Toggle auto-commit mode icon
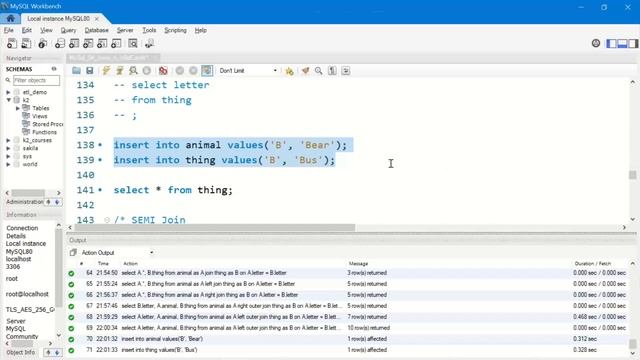 [x=207, y=71]
